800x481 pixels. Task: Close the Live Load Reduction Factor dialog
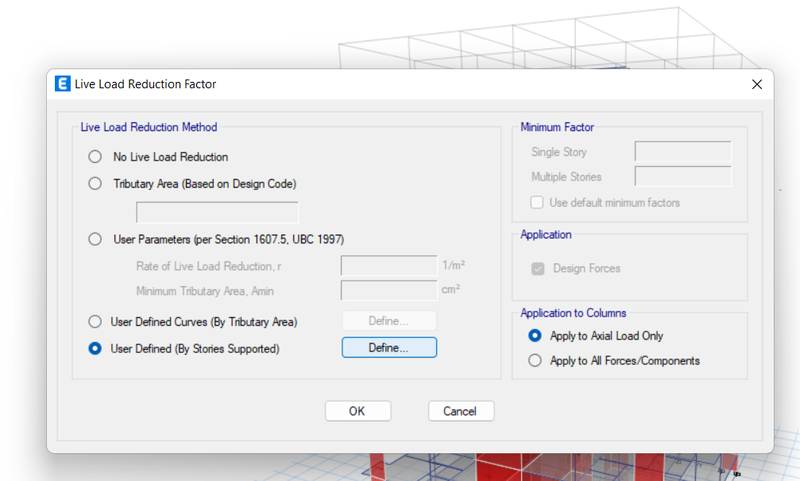757,84
